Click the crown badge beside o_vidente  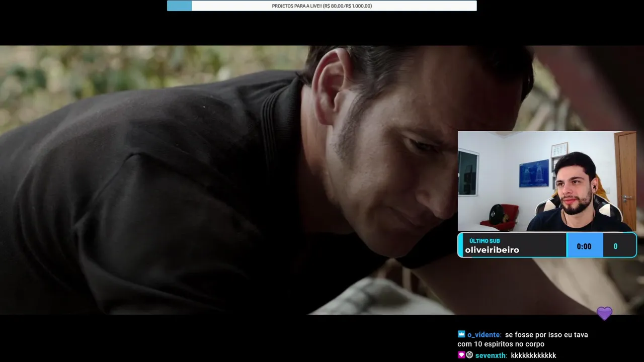(x=461, y=334)
